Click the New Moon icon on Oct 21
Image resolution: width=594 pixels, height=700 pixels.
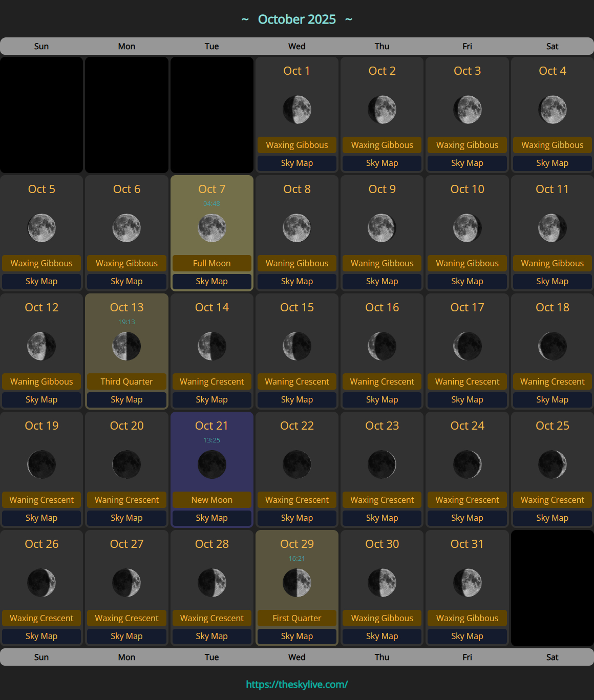coord(211,464)
